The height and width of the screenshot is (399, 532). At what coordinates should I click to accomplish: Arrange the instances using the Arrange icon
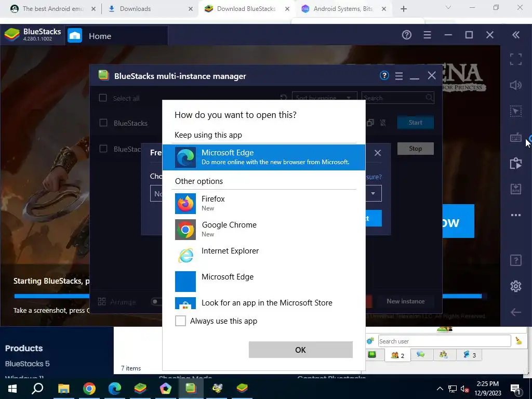pos(102,301)
